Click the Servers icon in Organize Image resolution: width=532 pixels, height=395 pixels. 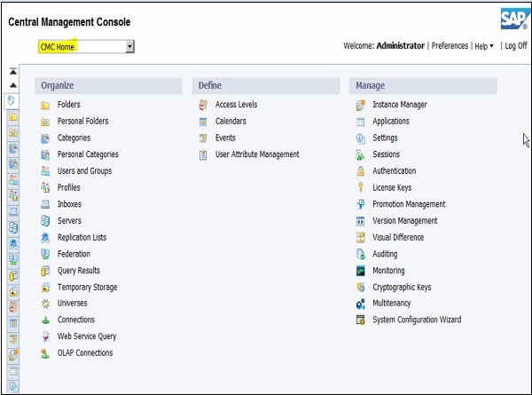(45, 221)
